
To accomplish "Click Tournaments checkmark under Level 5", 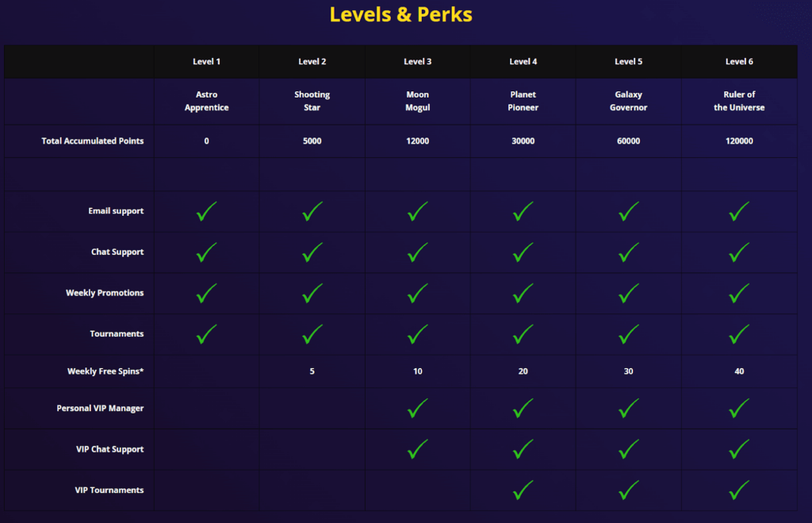I will click(628, 334).
